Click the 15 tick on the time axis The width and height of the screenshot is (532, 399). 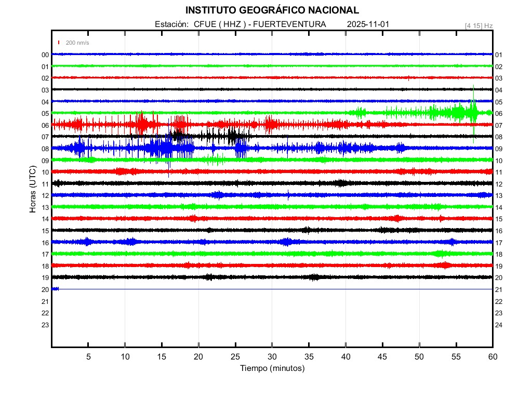tap(162, 356)
